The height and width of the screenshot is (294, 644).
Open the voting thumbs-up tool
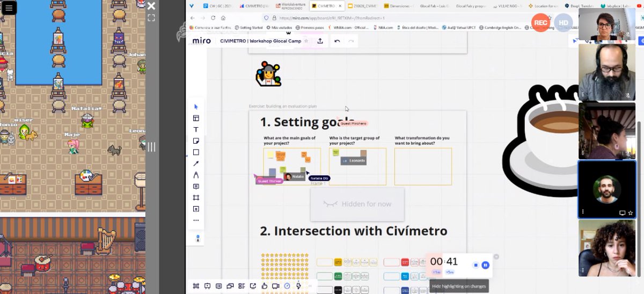coord(264,286)
